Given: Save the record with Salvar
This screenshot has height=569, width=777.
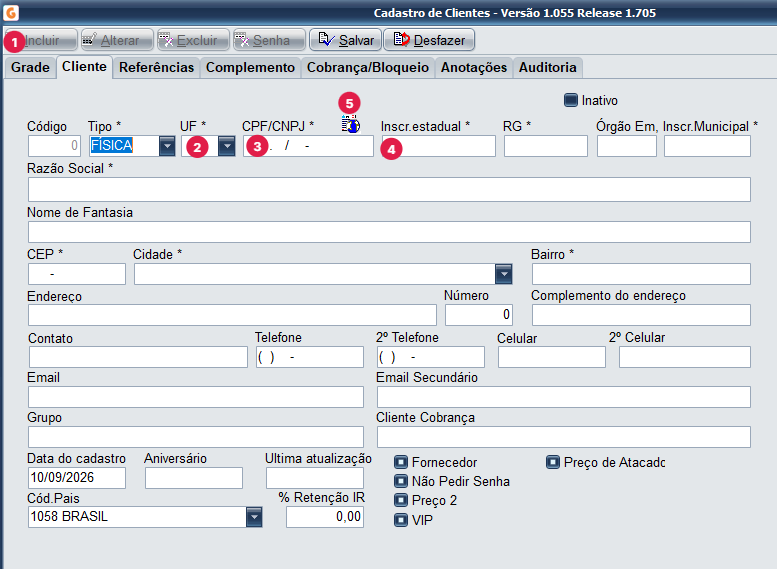Looking at the screenshot, I should pyautogui.click(x=345, y=40).
